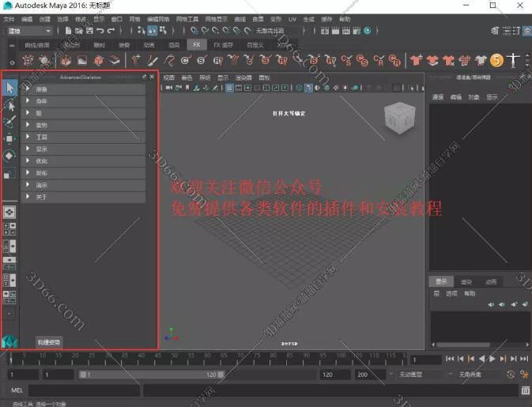532x407 pixels.
Task: Open viewport 视图 (View) panel menu
Action: click(x=168, y=77)
